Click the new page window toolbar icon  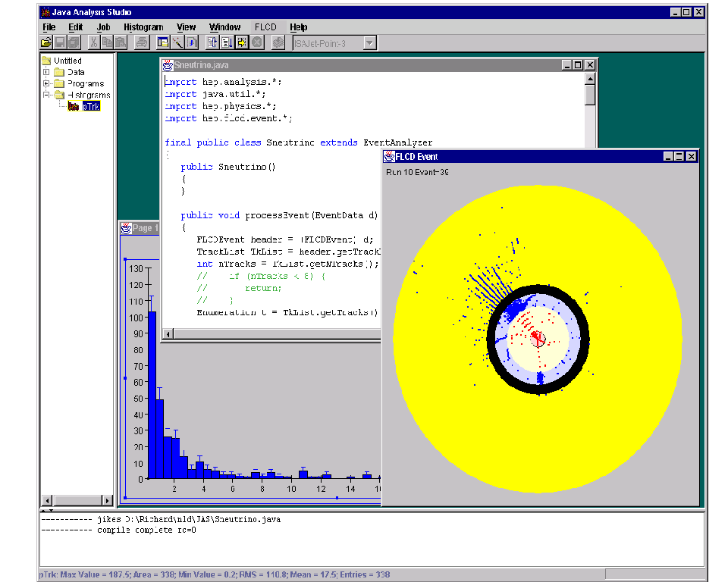[163, 42]
